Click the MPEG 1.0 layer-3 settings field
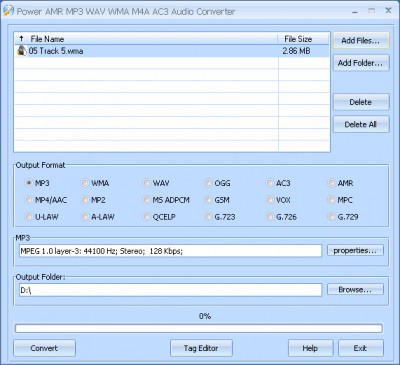The width and height of the screenshot is (400, 365). point(170,251)
